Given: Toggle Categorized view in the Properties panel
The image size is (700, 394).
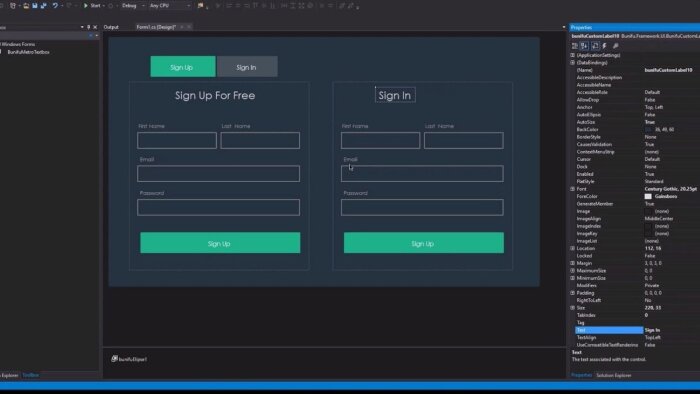Looking at the screenshot, I should click(575, 46).
